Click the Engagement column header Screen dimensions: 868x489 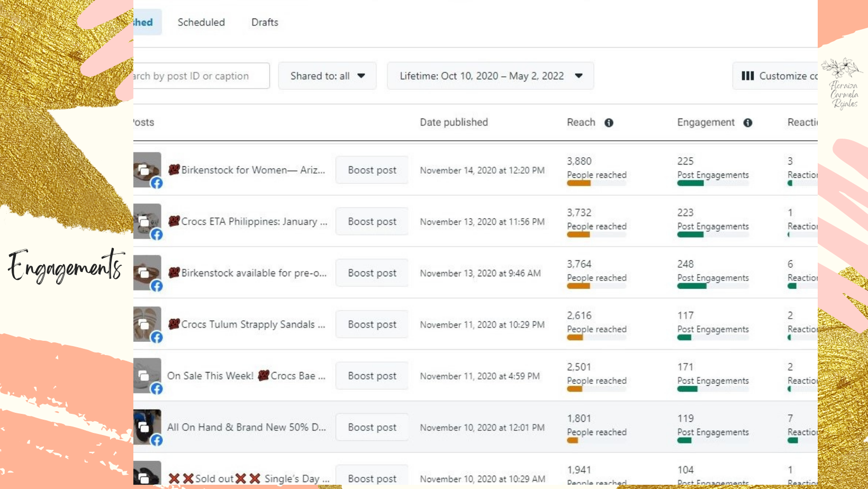(x=706, y=122)
